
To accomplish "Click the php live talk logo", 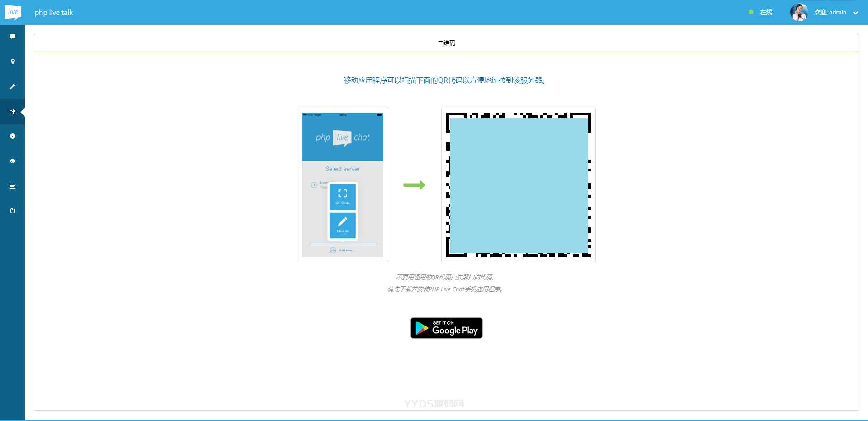I will [x=13, y=12].
